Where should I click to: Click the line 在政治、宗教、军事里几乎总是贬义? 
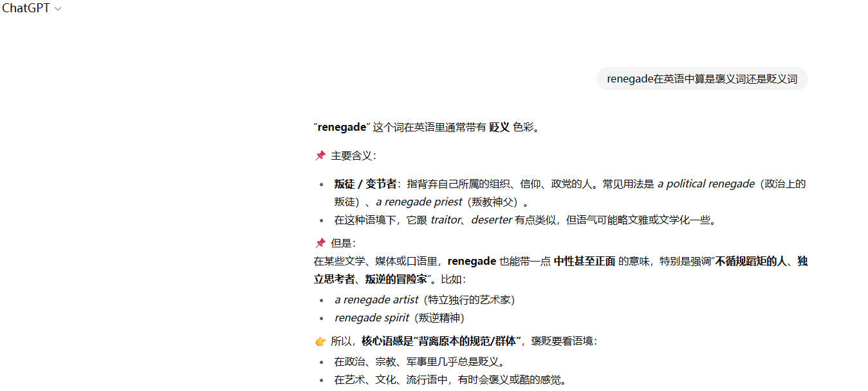tap(420, 361)
